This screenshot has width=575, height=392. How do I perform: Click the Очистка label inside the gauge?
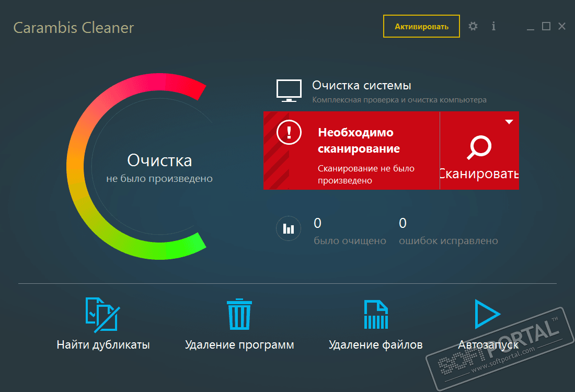(x=159, y=160)
